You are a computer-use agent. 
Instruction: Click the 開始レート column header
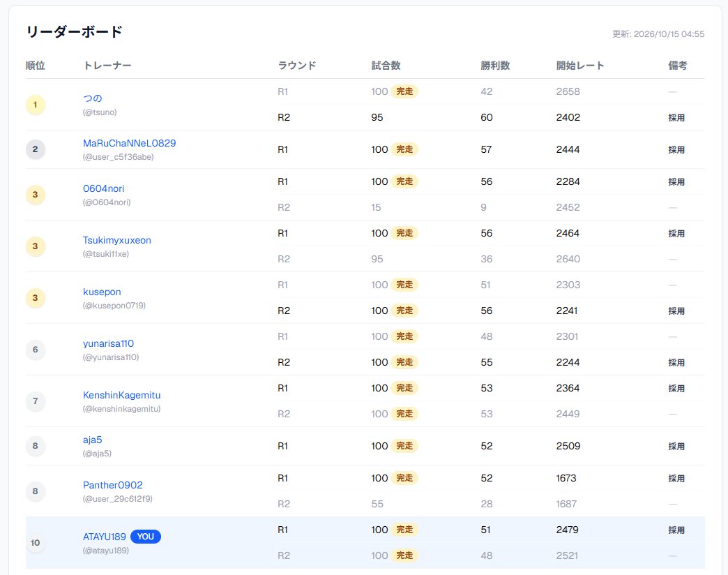click(580, 66)
